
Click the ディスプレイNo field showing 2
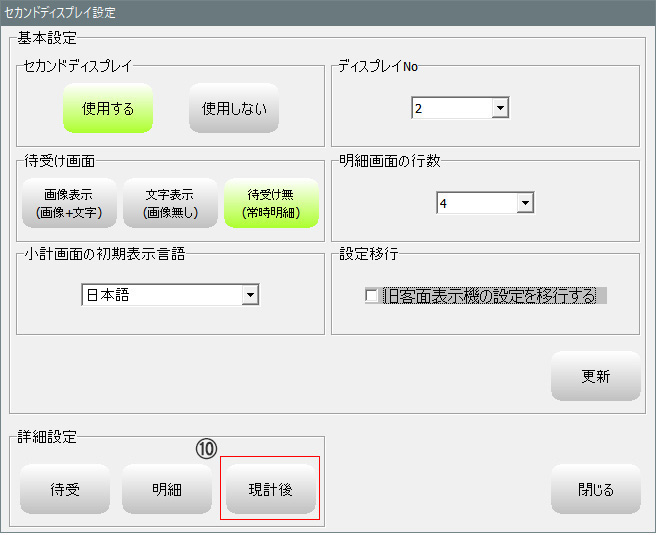450,108
